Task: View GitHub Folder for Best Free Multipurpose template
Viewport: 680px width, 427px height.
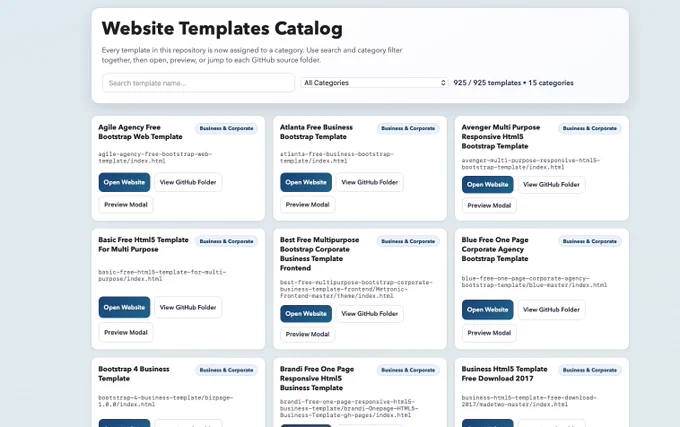Action: 369,314
